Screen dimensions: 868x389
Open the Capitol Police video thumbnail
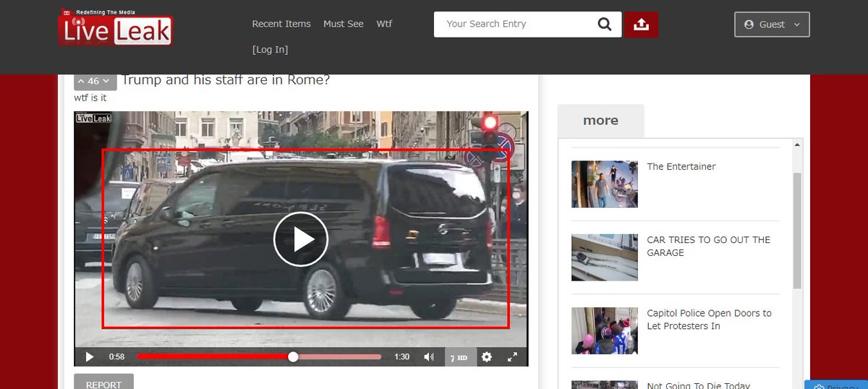605,330
